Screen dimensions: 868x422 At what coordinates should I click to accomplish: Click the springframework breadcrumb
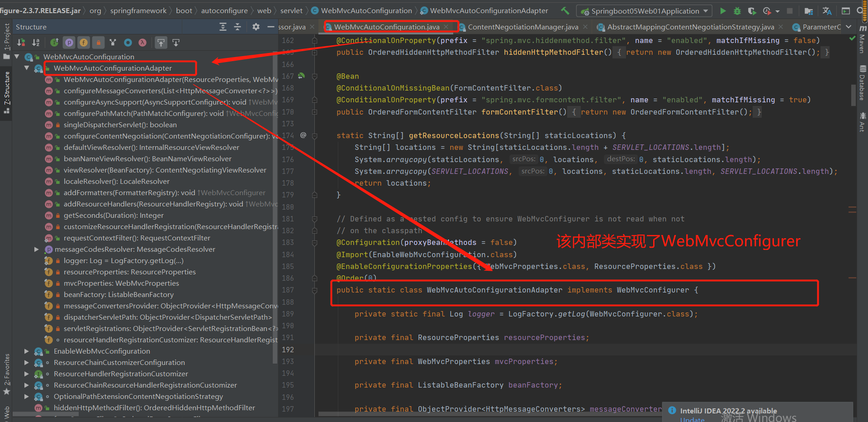(138, 11)
